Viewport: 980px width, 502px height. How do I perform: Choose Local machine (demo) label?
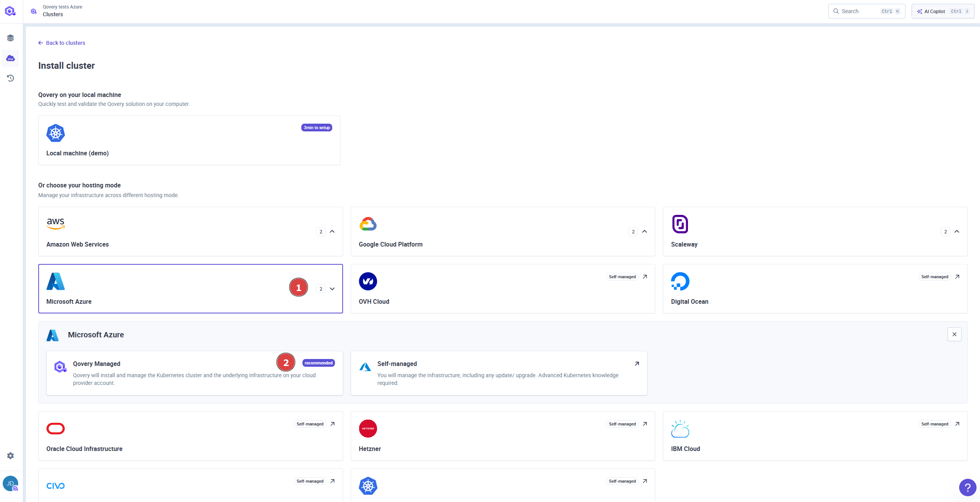coord(78,153)
